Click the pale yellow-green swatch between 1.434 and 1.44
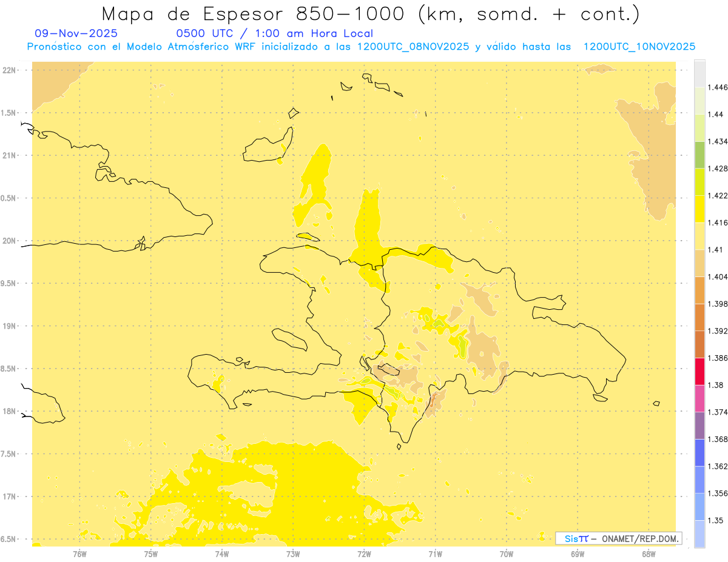Screen dimensions: 728x562 pos(699,128)
